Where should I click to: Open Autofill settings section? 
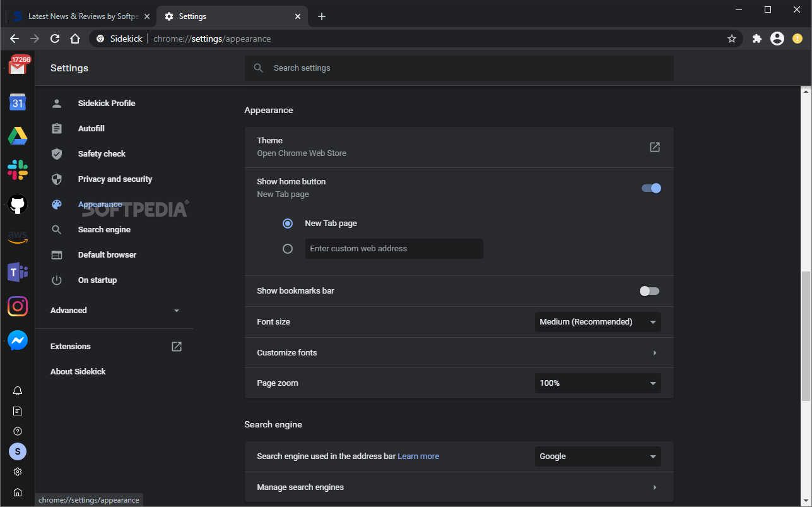91,129
